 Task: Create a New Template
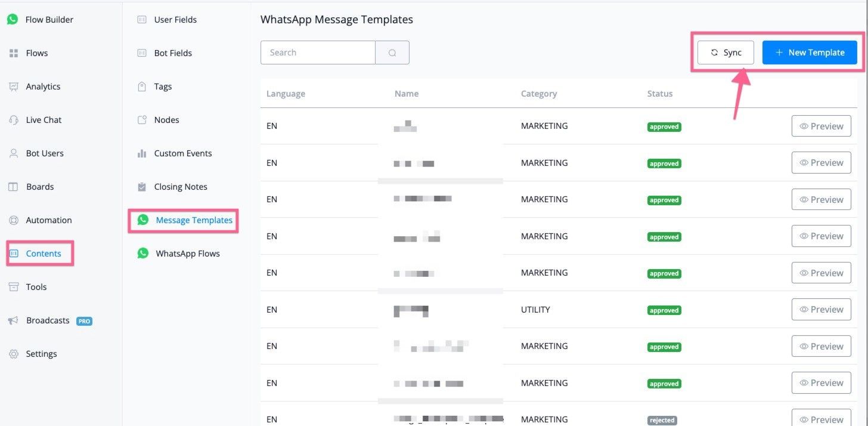pos(809,53)
